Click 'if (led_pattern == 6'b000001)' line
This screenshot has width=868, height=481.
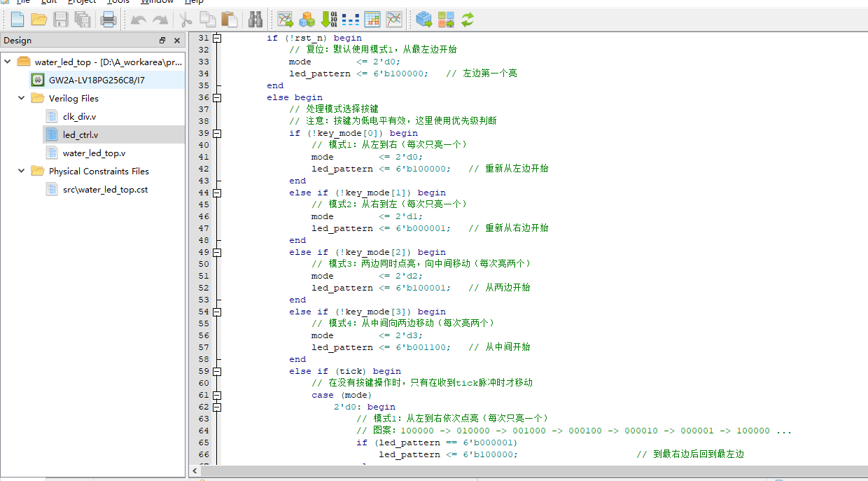437,442
